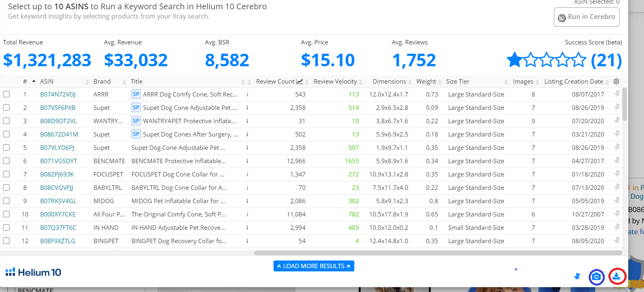Screen dimensions: 644x292
Task: Click the Avg. Revenue value $33,032
Action: click(x=136, y=60)
